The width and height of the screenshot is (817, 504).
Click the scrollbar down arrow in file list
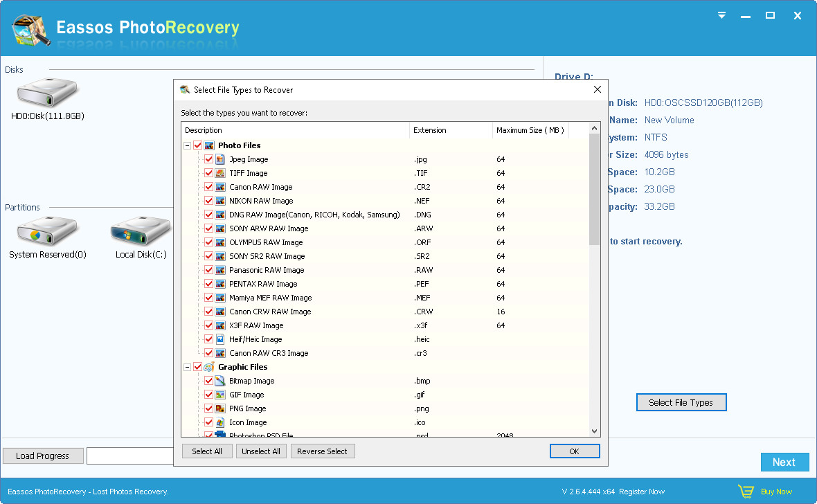(594, 431)
